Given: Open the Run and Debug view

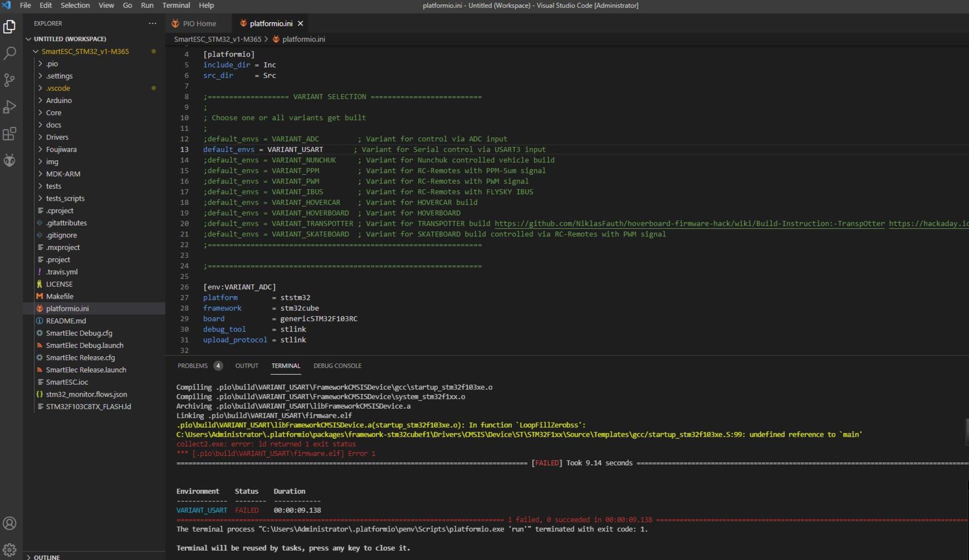Looking at the screenshot, I should coord(10,107).
